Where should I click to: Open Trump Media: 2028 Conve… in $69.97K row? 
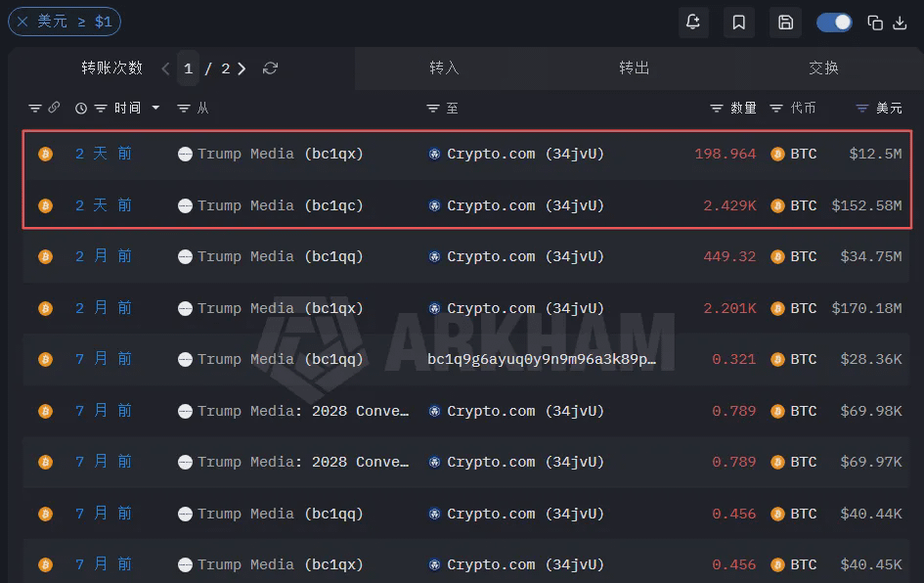pos(293,462)
